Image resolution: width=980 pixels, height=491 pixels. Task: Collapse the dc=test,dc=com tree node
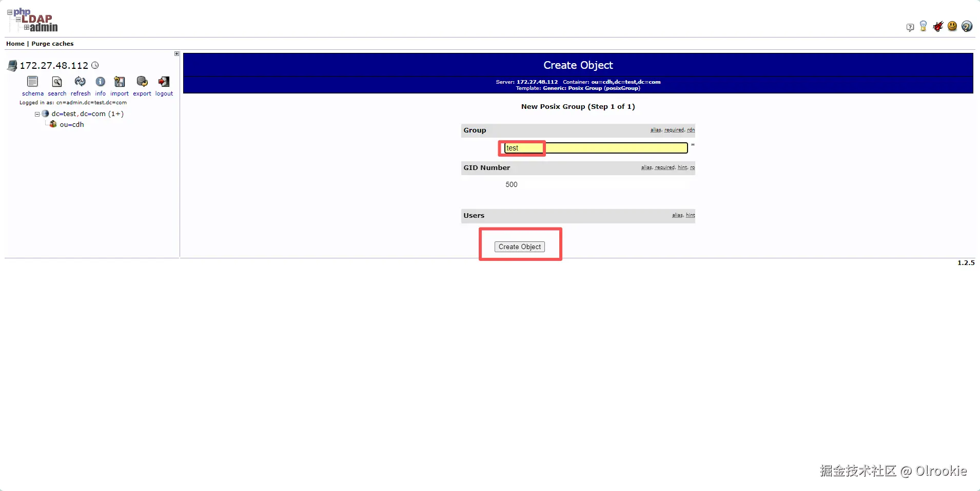[x=37, y=114]
